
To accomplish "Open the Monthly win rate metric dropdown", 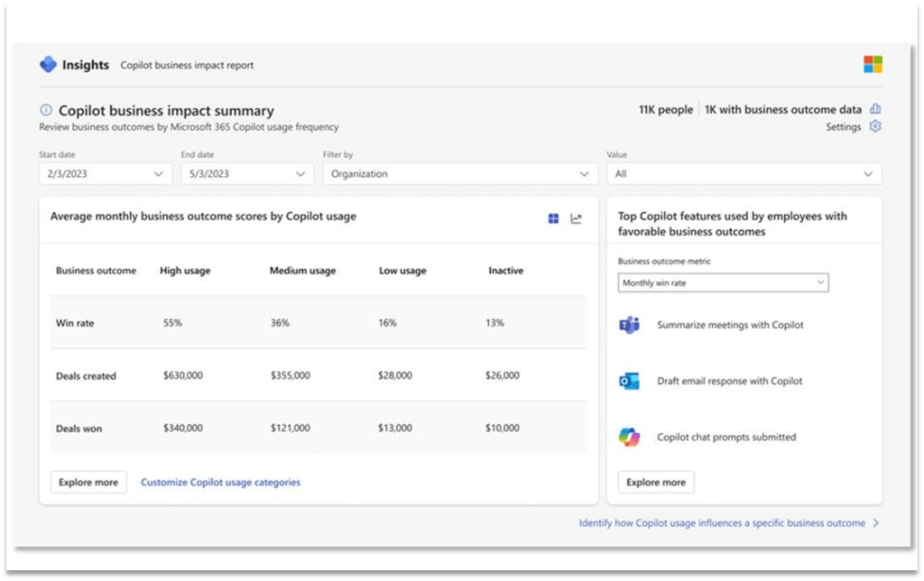I will coord(723,283).
